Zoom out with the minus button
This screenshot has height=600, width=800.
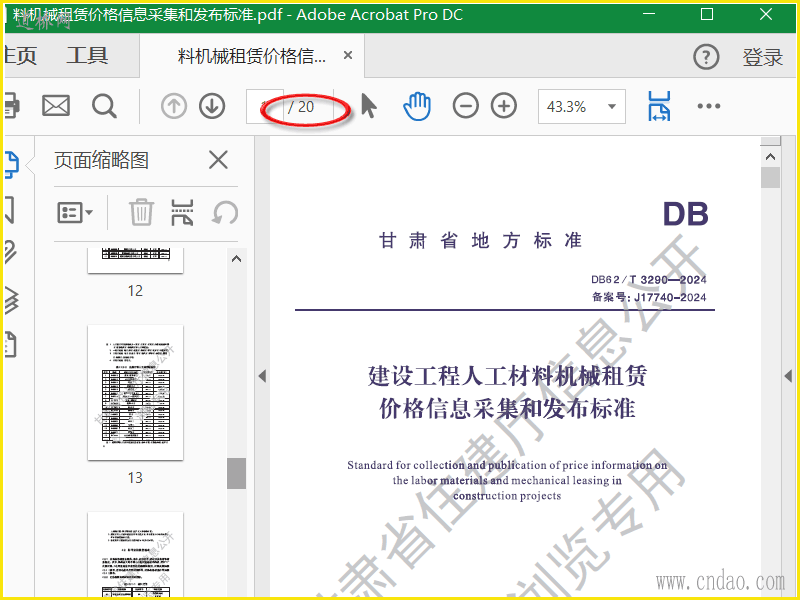465,106
